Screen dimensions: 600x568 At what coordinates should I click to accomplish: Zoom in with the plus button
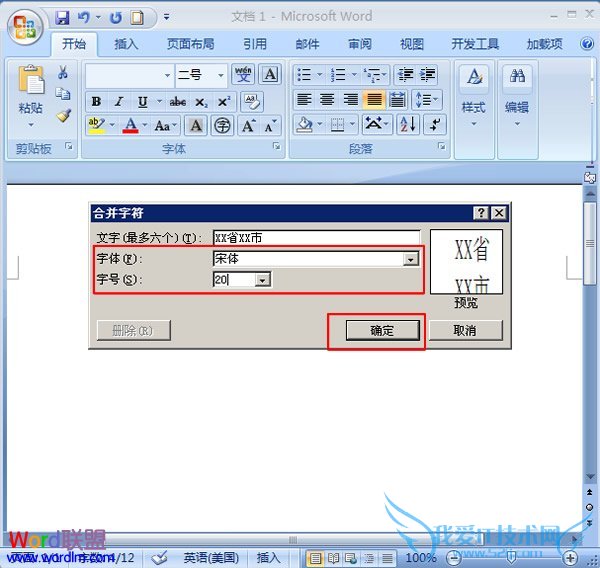click(571, 557)
